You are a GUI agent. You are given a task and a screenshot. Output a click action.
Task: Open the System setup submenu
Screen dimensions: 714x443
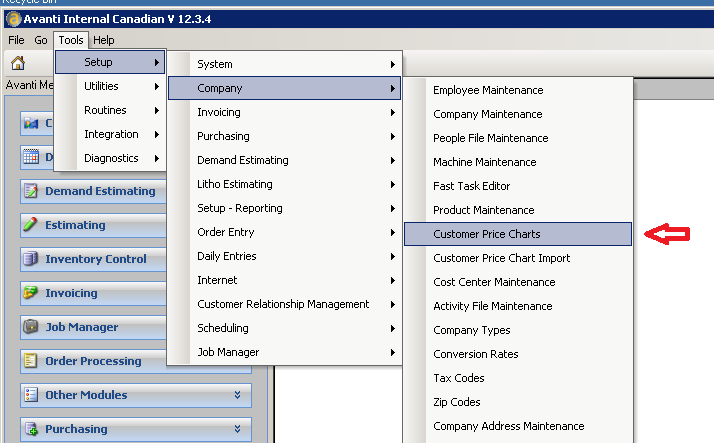pyautogui.click(x=285, y=64)
